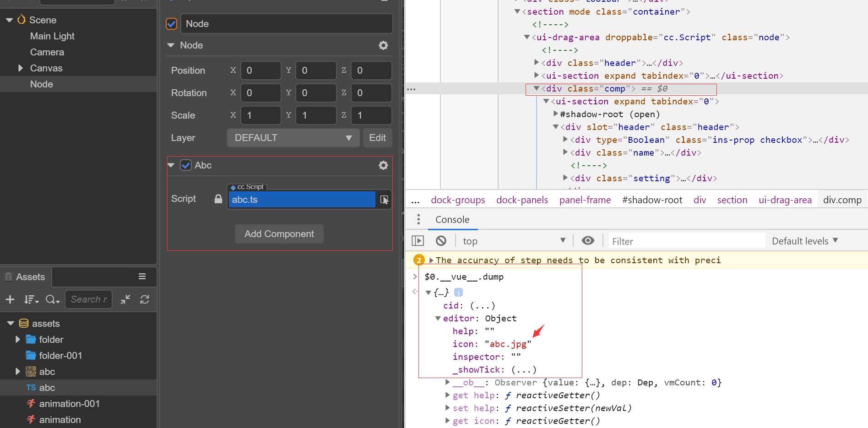The image size is (868, 428).
Task: Collapse the editor Object property
Action: (438, 319)
